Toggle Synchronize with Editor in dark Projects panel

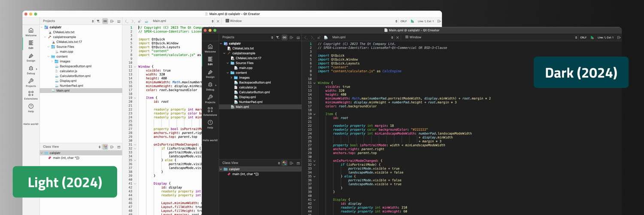(284, 37)
